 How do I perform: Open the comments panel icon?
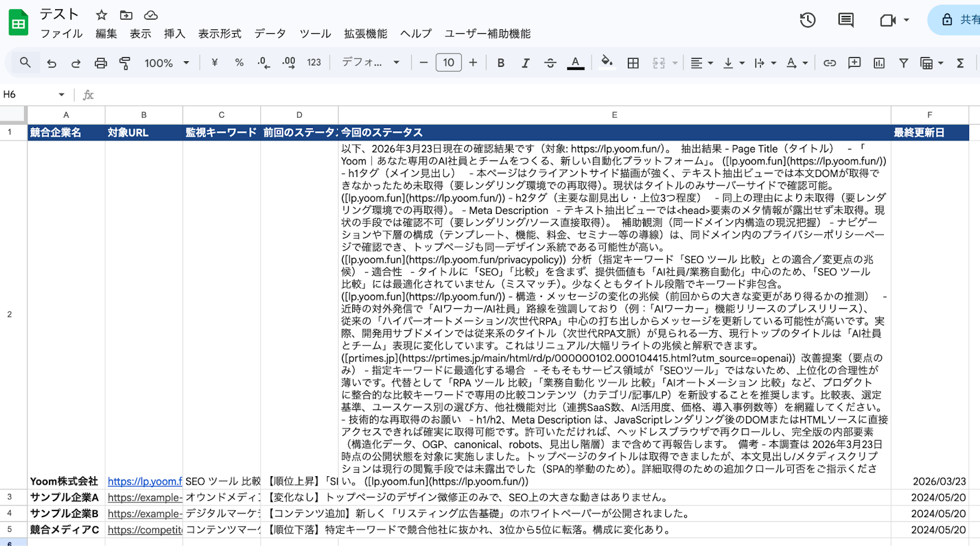[846, 20]
